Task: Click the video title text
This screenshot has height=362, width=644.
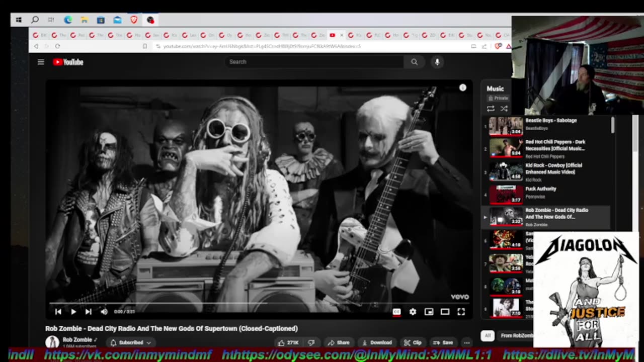Action: coord(172,328)
